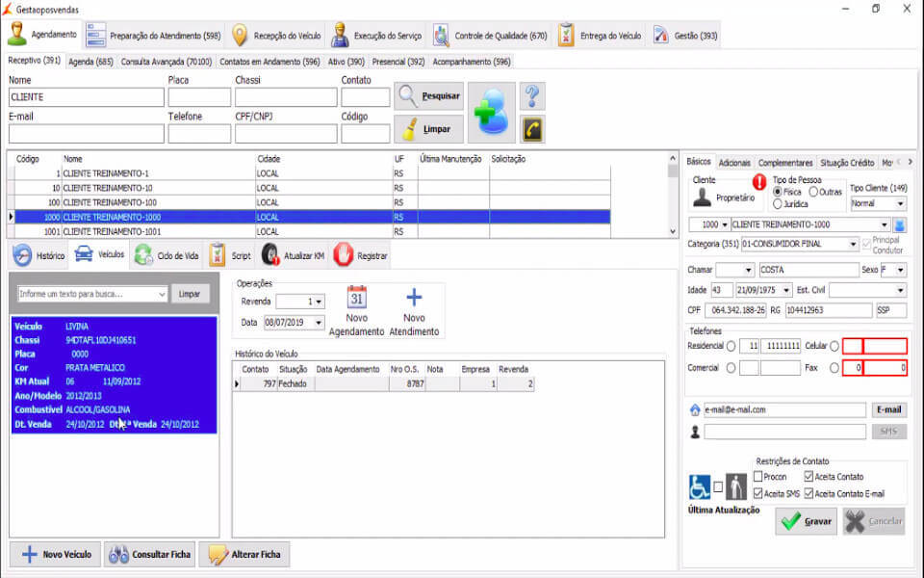The height and width of the screenshot is (578, 924).
Task: Open the Agendamento module icon
Action: click(17, 35)
